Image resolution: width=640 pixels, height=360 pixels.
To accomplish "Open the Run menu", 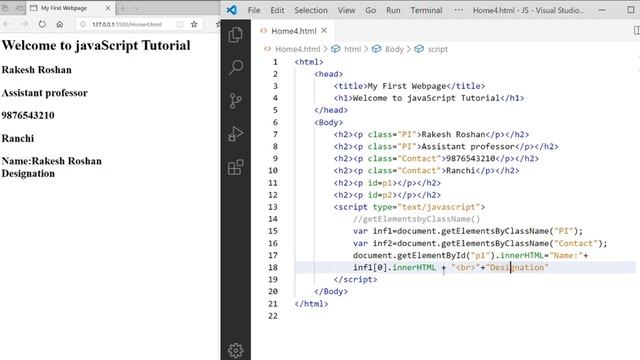I will click(393, 10).
